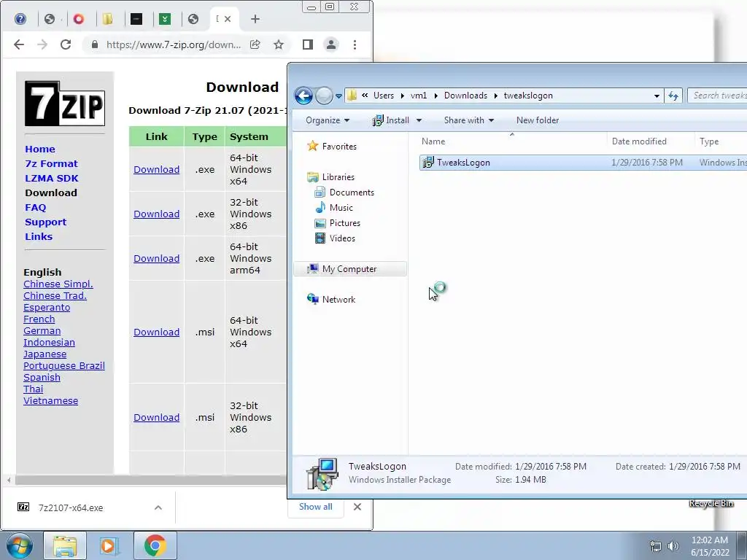Download the 64-bit Windows arm64 .exe

click(x=156, y=259)
